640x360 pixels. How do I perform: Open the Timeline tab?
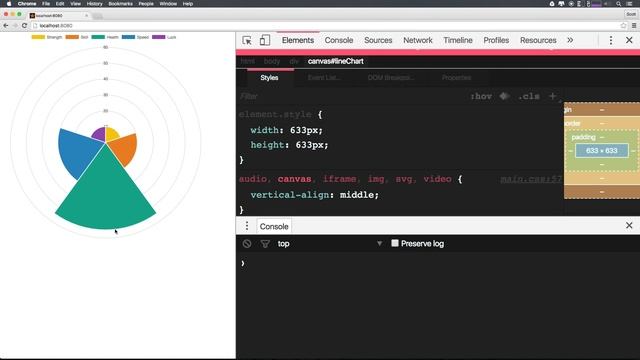458,40
